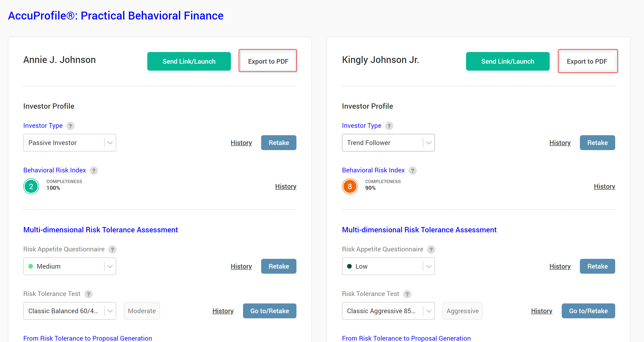Click help icon beside Kingly's Behavioral Risk Index

(412, 171)
